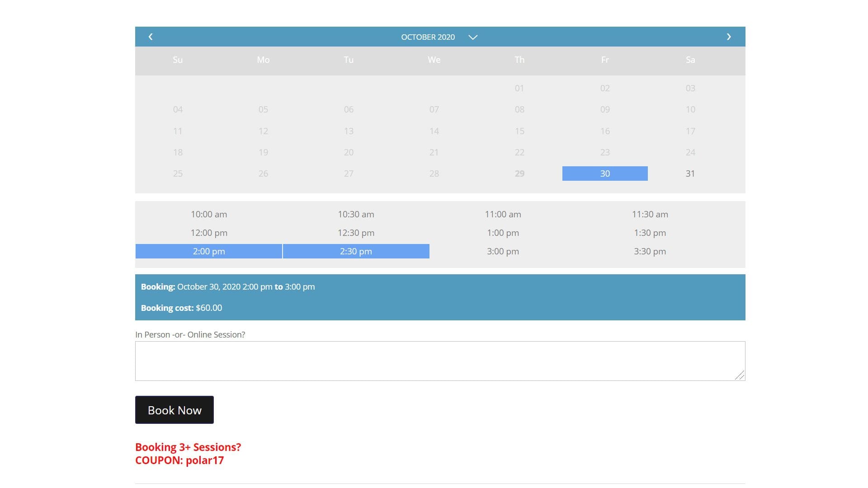Screen dimensions: 868x488
Task: Navigate to the next month
Action: (x=729, y=37)
